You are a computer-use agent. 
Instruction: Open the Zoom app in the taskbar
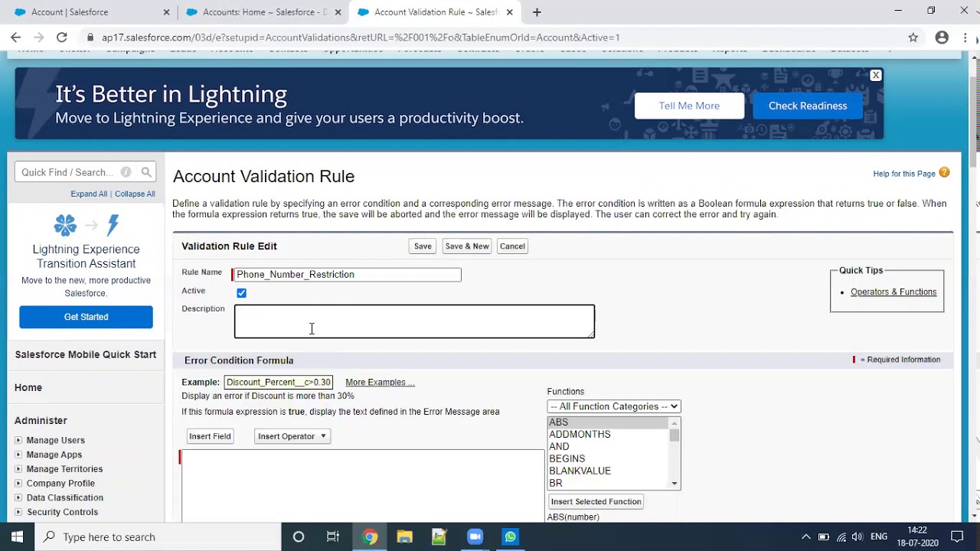475,536
